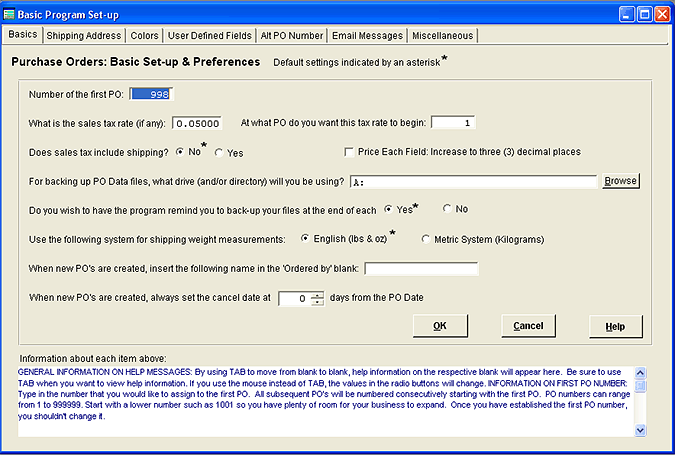Click the help text scroll down arrow
Image resolution: width=675 pixels, height=455 pixels.
click(640, 430)
